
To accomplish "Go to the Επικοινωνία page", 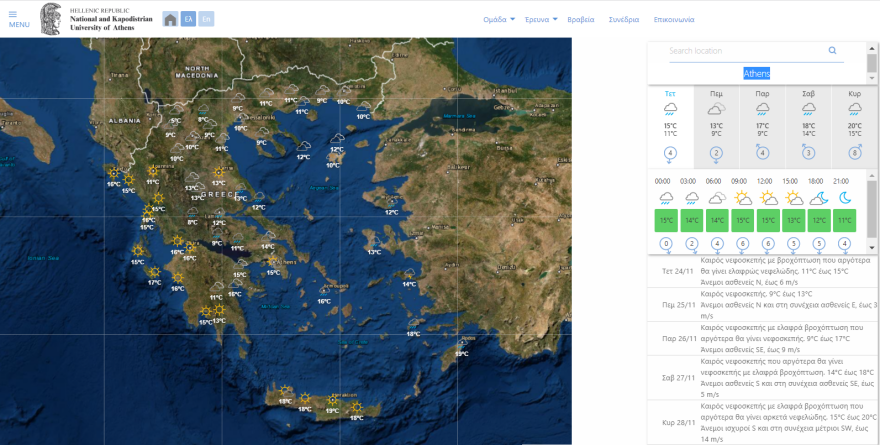I will [x=673, y=19].
